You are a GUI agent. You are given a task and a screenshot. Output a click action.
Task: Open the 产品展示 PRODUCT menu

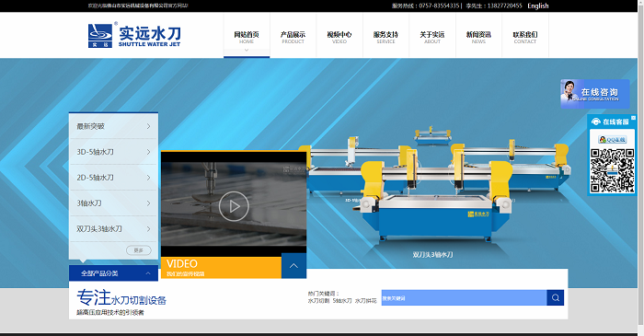pos(293,37)
